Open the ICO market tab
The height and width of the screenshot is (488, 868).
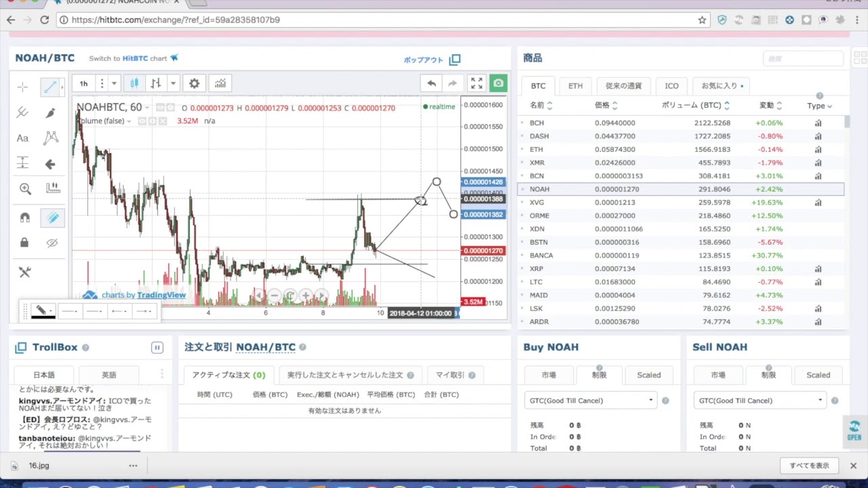671,86
